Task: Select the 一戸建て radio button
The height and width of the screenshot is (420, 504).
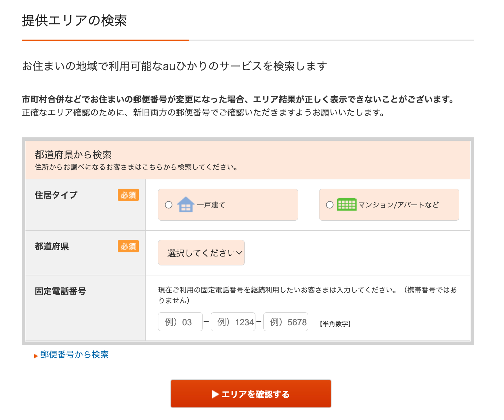Action: tap(168, 204)
